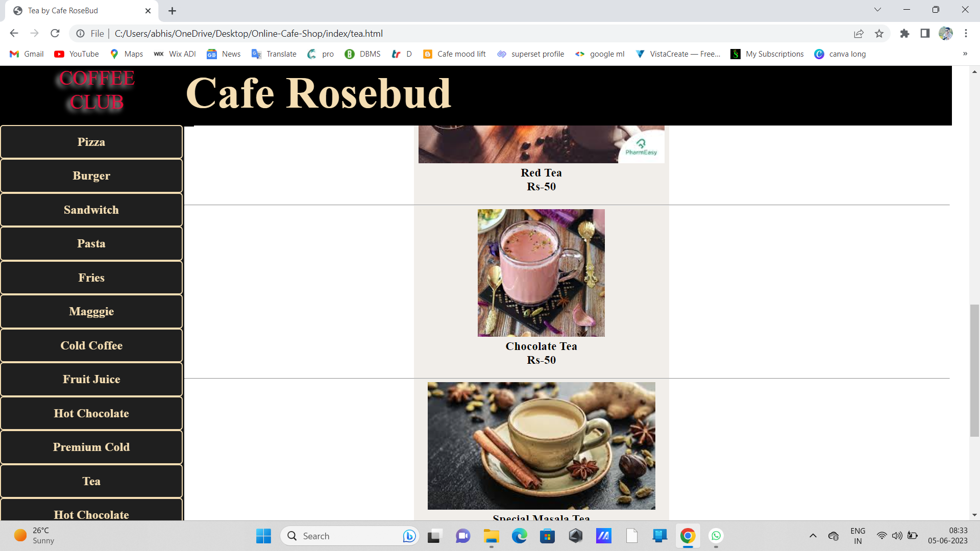
Task: Open the Translate bookmark
Action: pyautogui.click(x=274, y=54)
